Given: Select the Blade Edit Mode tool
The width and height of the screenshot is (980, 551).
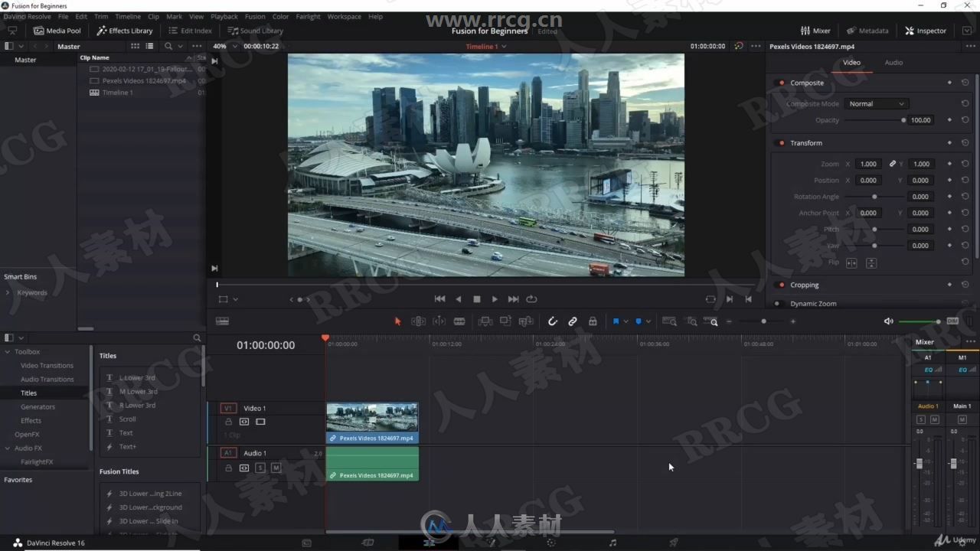Looking at the screenshot, I should click(x=459, y=321).
